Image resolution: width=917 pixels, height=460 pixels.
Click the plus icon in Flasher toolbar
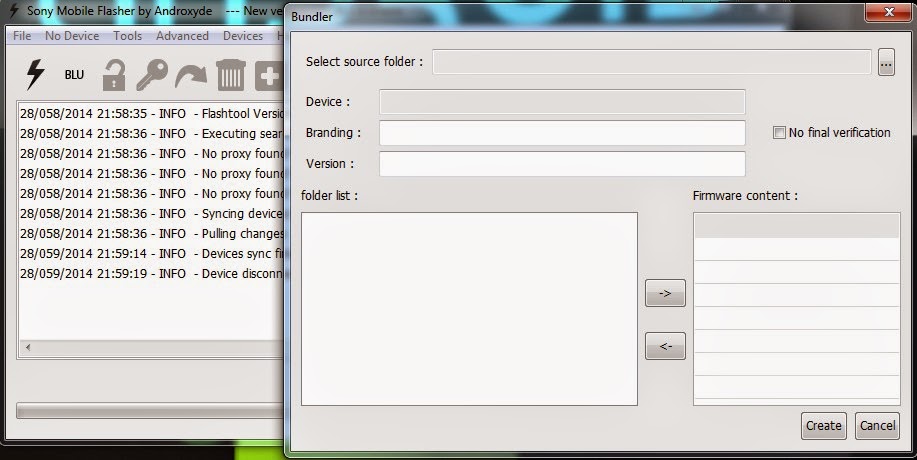coord(269,76)
